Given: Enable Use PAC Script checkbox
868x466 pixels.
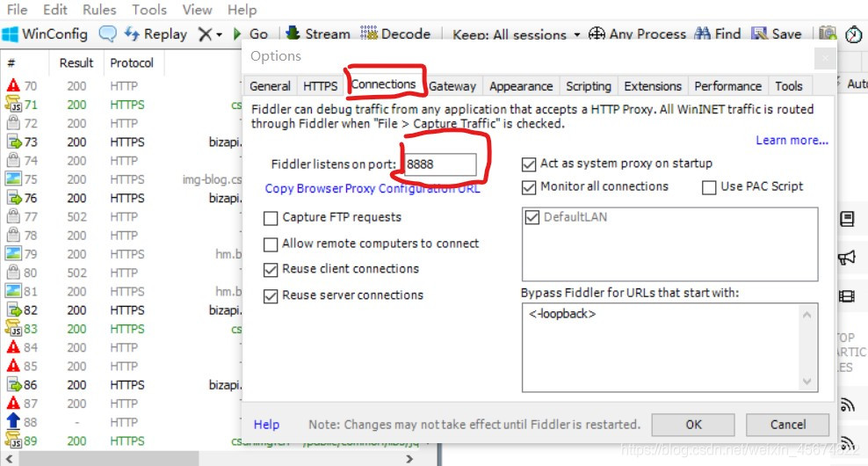Looking at the screenshot, I should [x=709, y=187].
